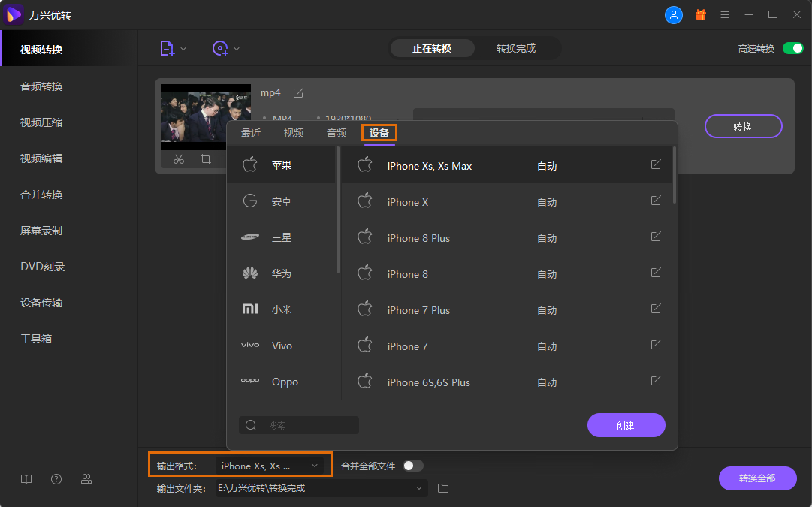The height and width of the screenshot is (507, 812).
Task: Open the hamburger menu icon
Action: [725, 14]
